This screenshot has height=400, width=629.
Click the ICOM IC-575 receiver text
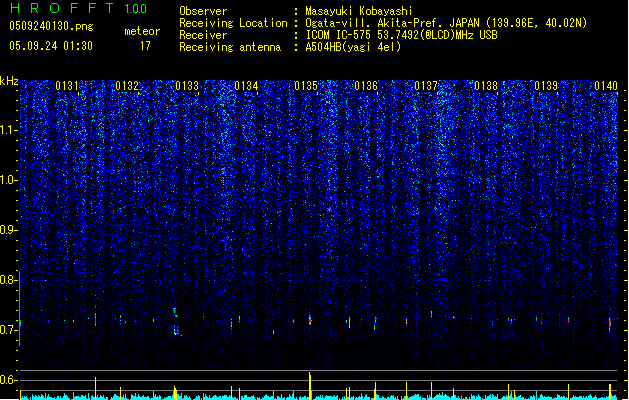(401, 35)
